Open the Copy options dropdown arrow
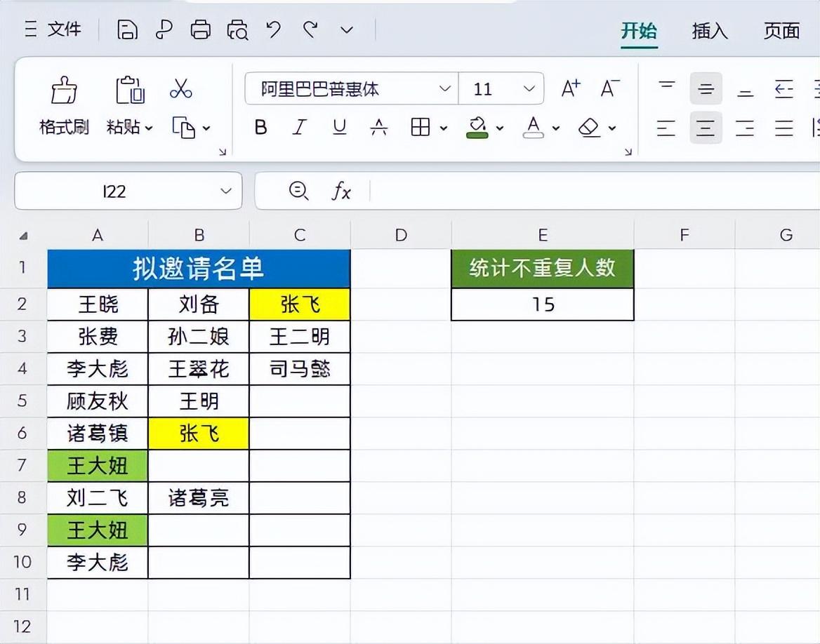820x644 pixels. point(206,128)
